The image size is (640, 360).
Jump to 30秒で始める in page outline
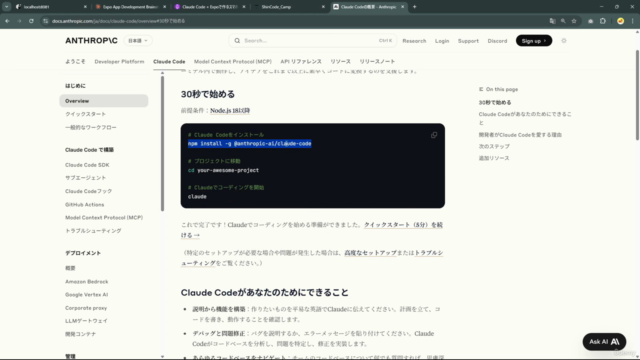[x=495, y=102]
